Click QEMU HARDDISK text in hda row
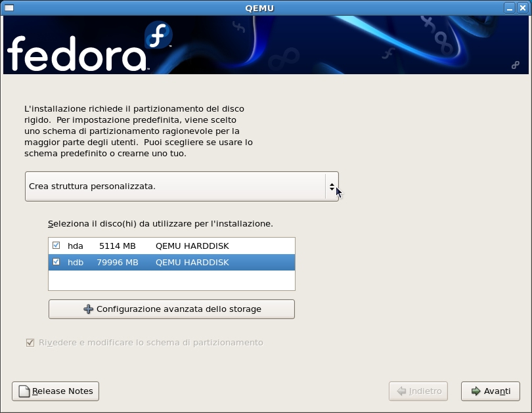This screenshot has width=532, height=413. tap(192, 246)
